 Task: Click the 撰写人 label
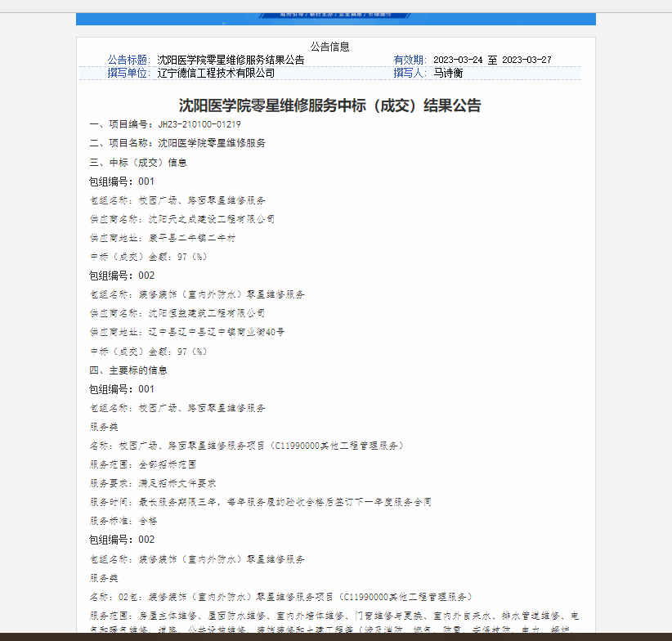pyautogui.click(x=410, y=73)
